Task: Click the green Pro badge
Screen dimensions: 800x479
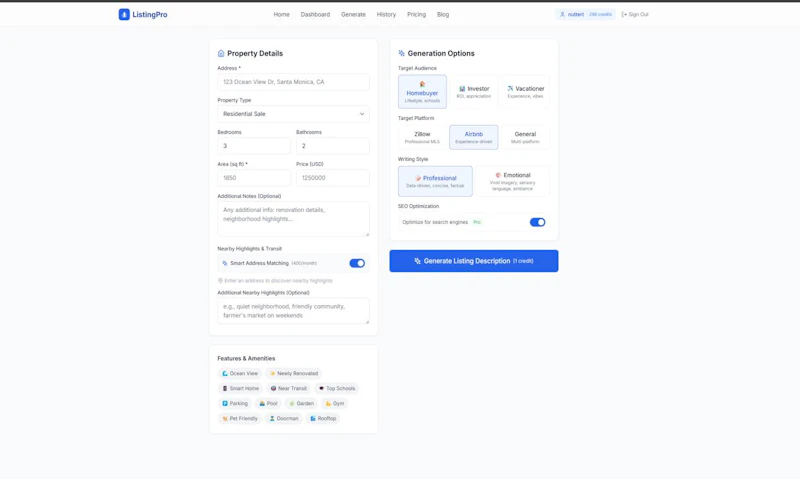Action: [x=477, y=222]
